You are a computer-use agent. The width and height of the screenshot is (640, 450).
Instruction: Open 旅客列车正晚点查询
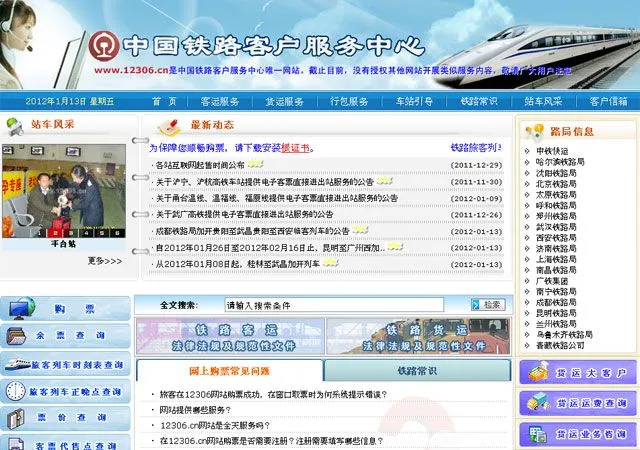pos(65,391)
